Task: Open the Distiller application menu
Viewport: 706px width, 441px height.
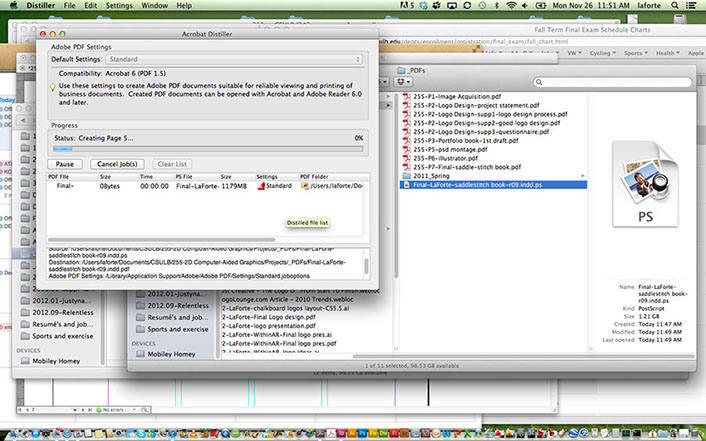Action: [41, 5]
